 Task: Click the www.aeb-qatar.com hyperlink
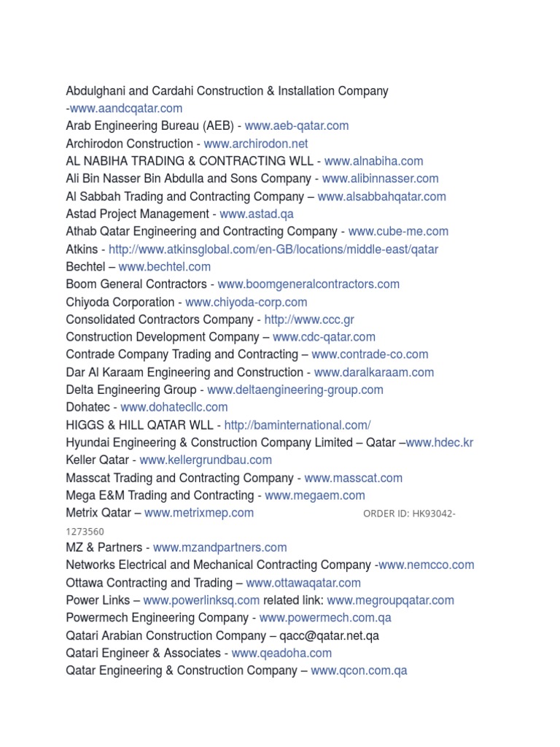(x=297, y=126)
